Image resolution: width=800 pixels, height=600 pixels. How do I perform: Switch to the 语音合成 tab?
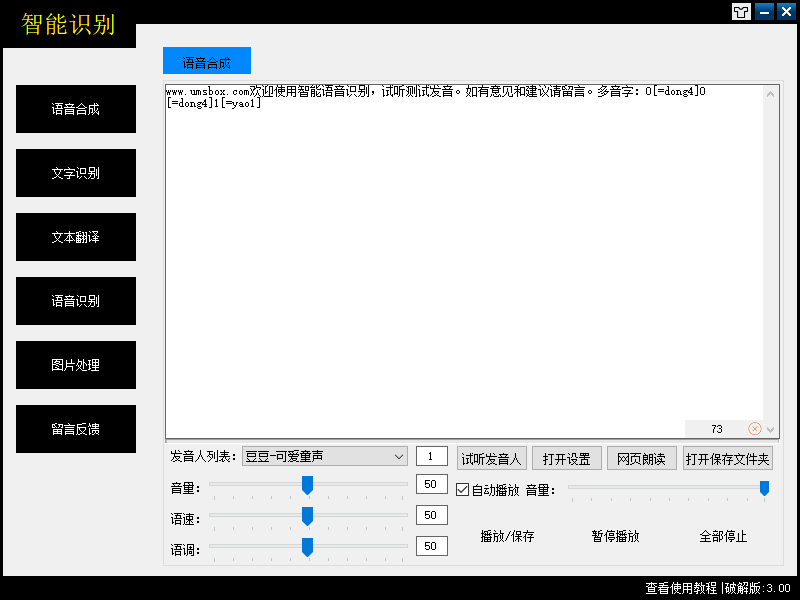click(x=206, y=60)
